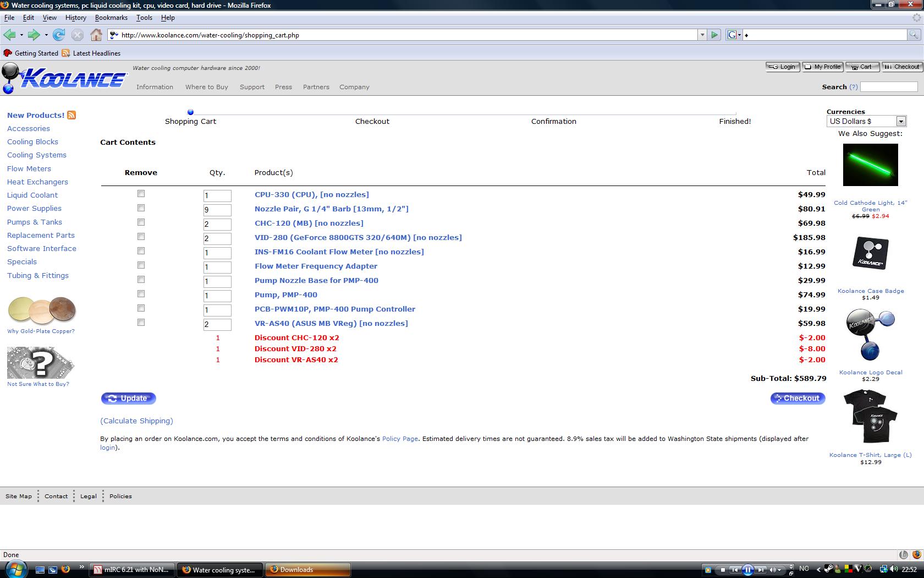The width and height of the screenshot is (924, 578).
Task: Open the Koolance T-Shirt thumbnail
Action: point(871,416)
